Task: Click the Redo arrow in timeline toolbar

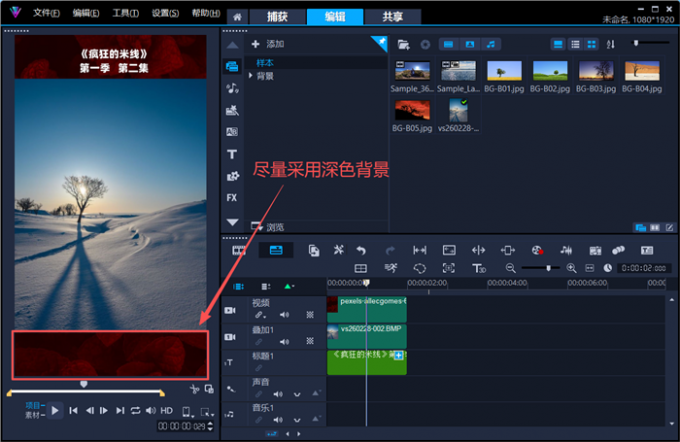Action: point(390,250)
